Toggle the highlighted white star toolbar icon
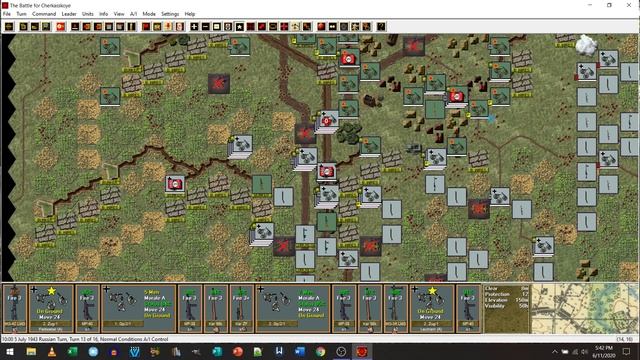This screenshot has width=640, height=360. coord(240,27)
